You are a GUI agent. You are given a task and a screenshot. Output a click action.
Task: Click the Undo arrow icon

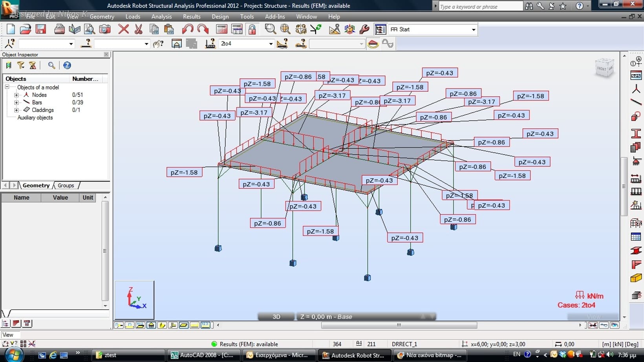[x=187, y=29]
